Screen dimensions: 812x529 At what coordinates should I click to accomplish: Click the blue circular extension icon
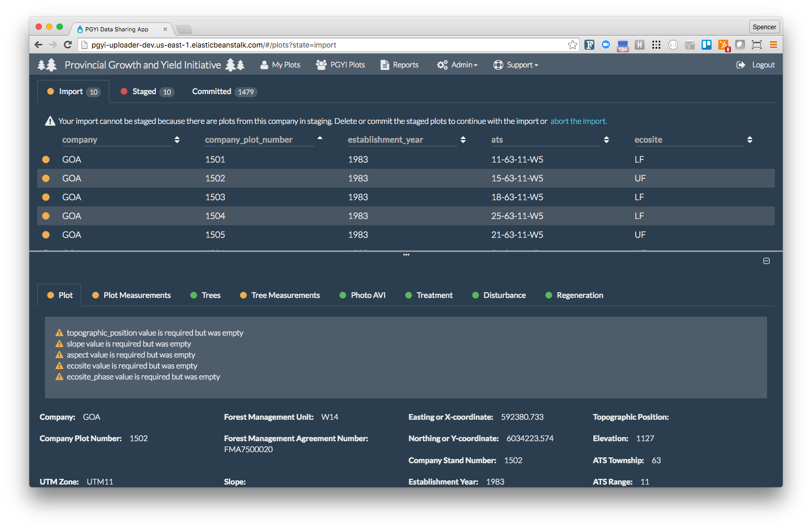pyautogui.click(x=606, y=45)
